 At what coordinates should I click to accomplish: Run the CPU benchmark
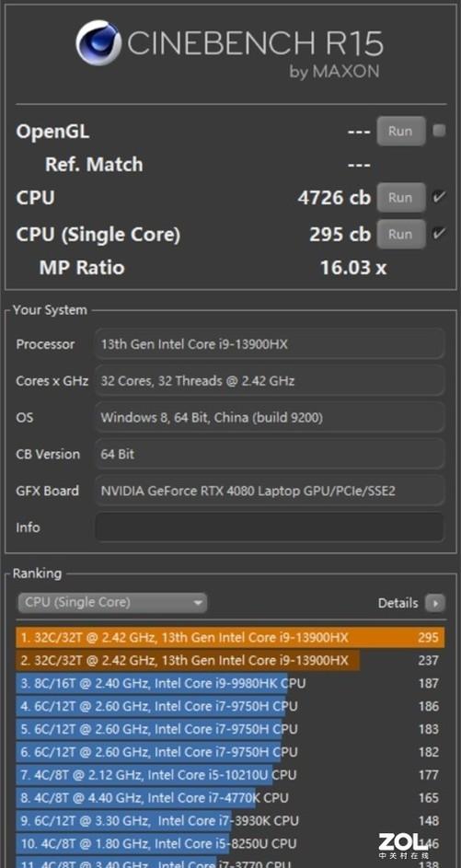click(x=401, y=198)
